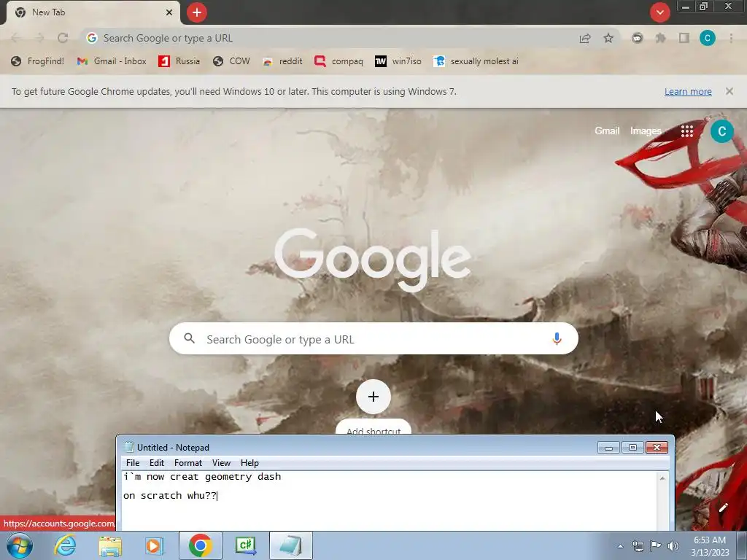Image resolution: width=747 pixels, height=560 pixels.
Task: Open the COW bookmark
Action: point(231,61)
